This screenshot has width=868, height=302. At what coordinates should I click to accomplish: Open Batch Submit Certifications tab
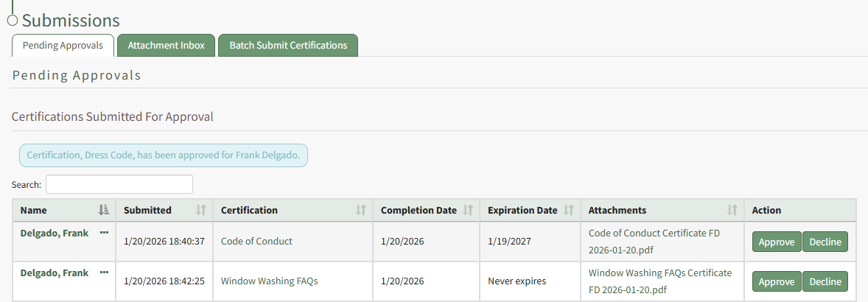288,46
